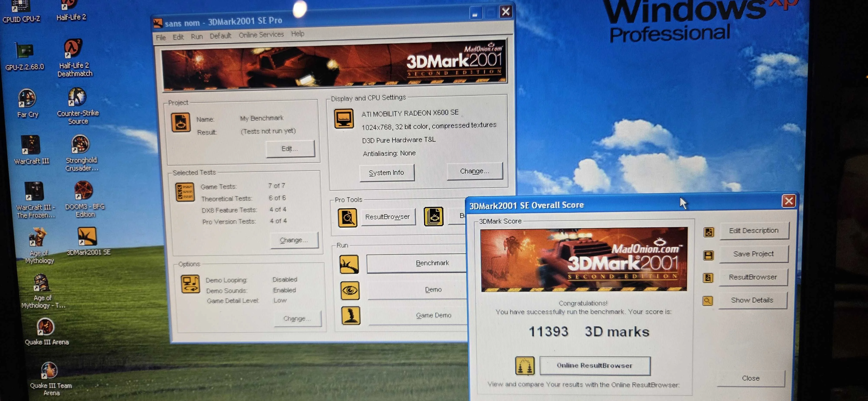Click the Show Details button
868x401 pixels.
coord(752,300)
